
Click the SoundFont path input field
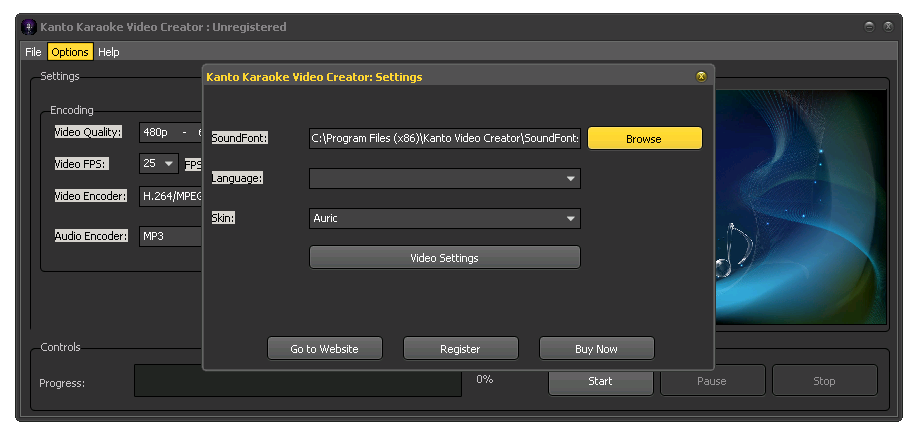tap(445, 138)
